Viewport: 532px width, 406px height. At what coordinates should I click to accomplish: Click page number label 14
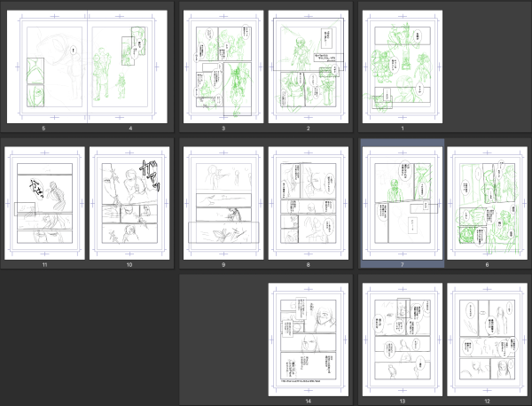(308, 402)
